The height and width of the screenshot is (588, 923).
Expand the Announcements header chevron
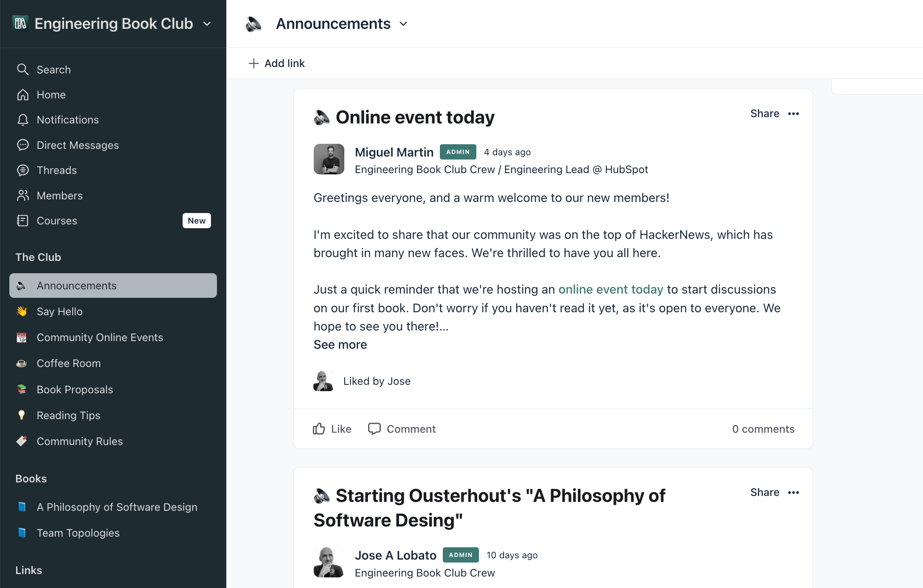(x=403, y=24)
